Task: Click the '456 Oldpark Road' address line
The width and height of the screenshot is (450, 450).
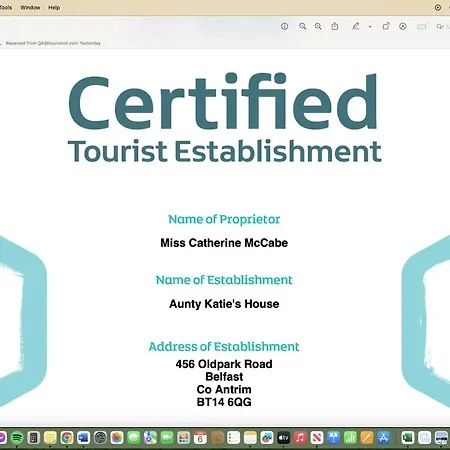Action: (x=224, y=364)
